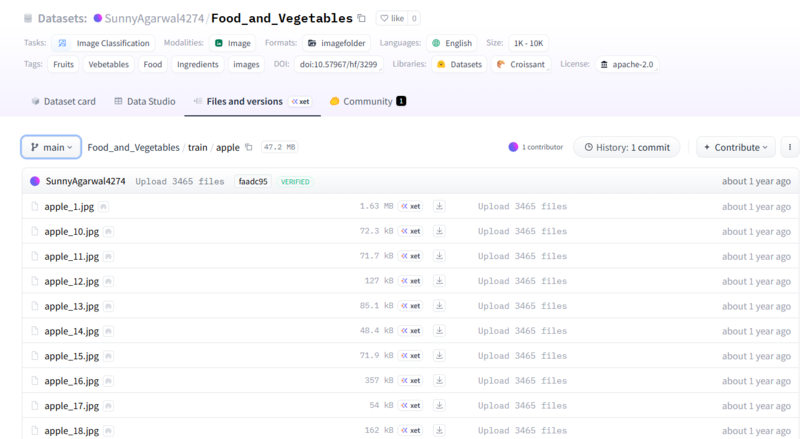Viewport: 800px width, 439px height.
Task: Open the file apple_10.jpg
Action: 71,232
